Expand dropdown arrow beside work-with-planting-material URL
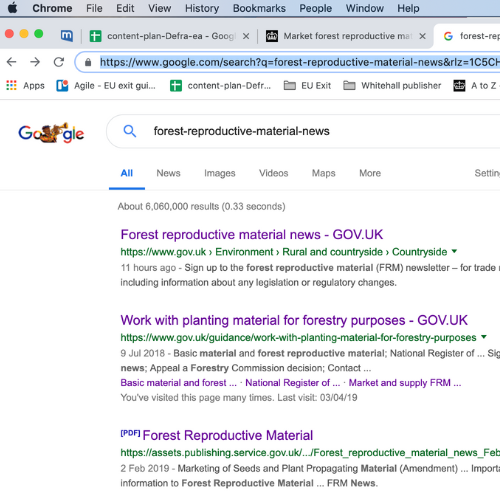500x500 pixels. pos(484,337)
